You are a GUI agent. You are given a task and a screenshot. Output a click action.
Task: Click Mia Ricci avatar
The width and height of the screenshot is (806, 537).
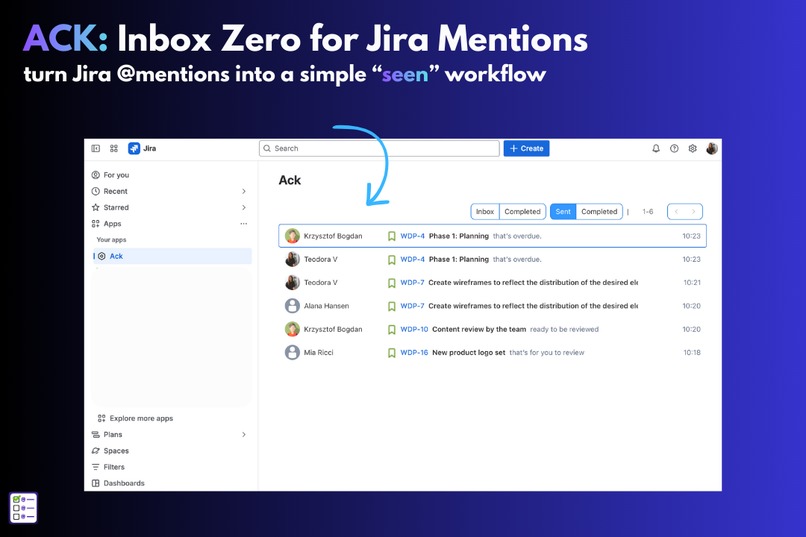(x=292, y=352)
